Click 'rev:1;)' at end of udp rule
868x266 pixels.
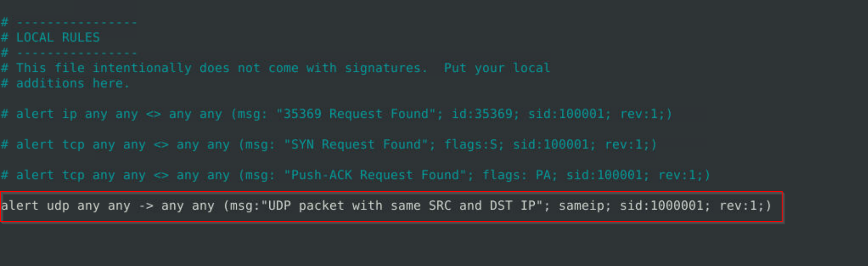(745, 206)
